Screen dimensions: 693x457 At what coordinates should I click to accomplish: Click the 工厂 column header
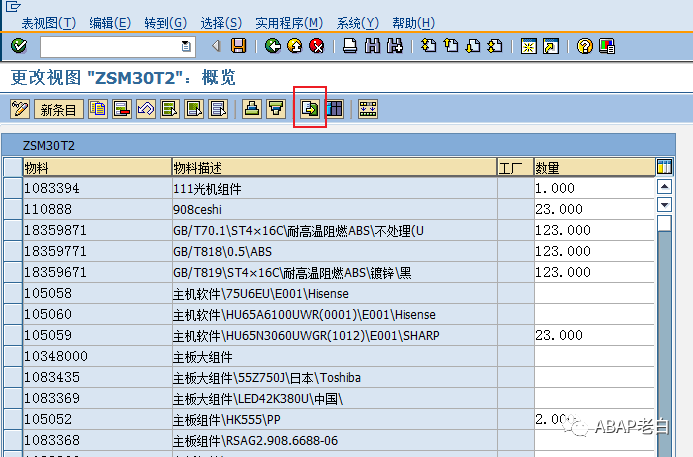click(x=515, y=168)
